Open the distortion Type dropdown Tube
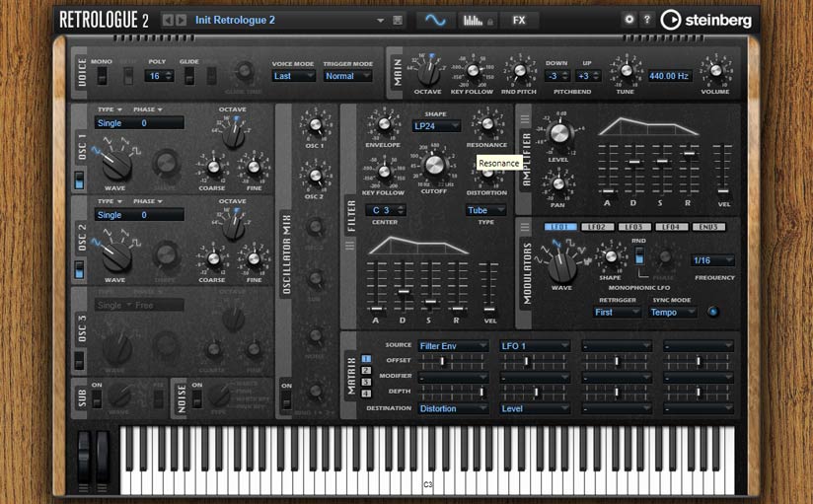Viewport: 813px width, 504px height. (x=485, y=210)
